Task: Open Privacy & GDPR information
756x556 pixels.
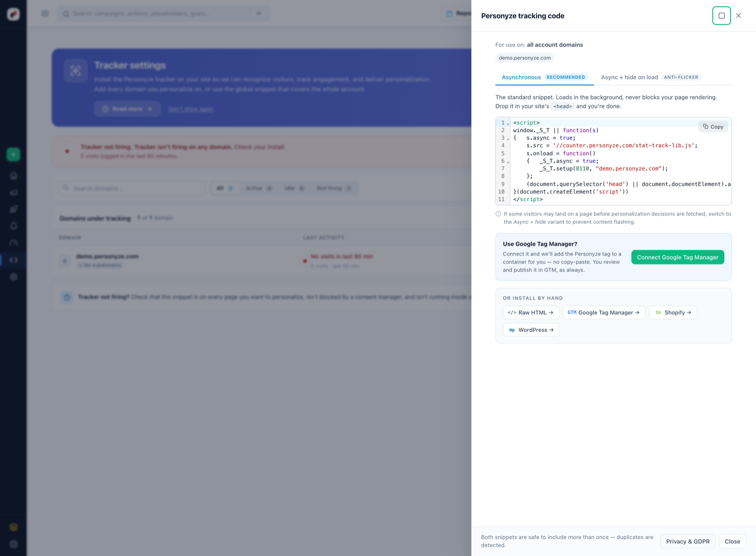Action: [x=688, y=541]
